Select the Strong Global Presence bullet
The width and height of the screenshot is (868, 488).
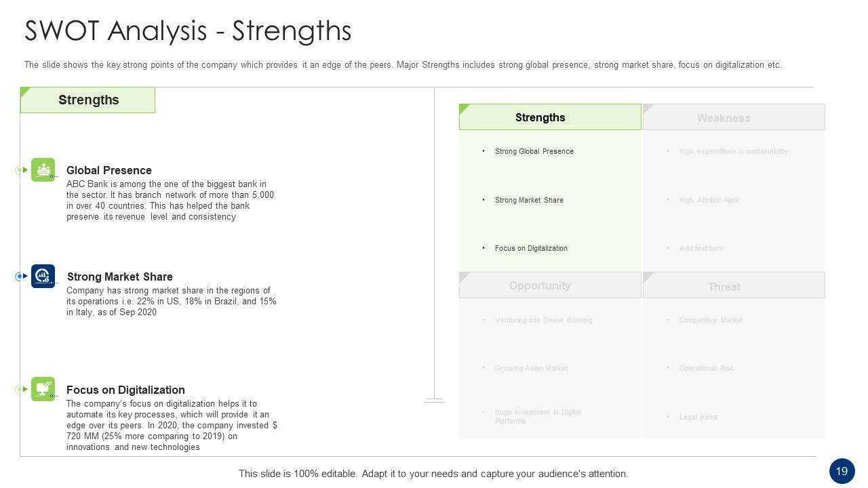coord(534,151)
